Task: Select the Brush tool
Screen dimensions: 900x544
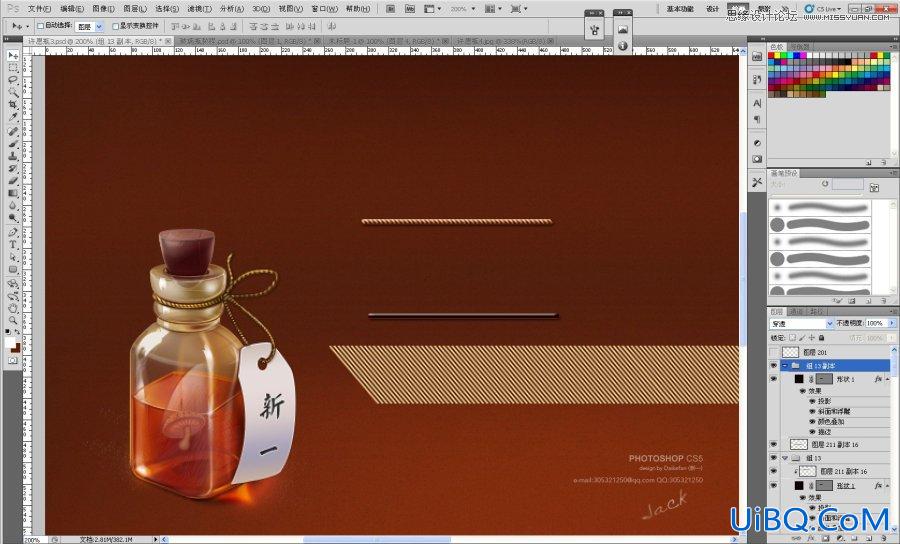Action: tap(13, 143)
